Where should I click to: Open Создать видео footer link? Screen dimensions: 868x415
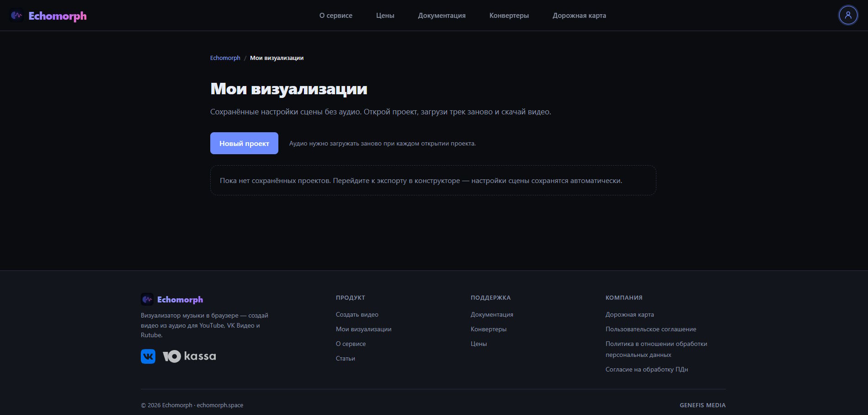(x=357, y=314)
